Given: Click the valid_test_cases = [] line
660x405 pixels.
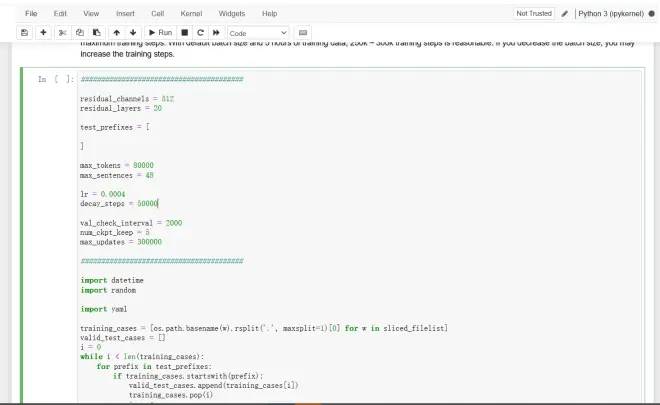Looking at the screenshot, I should (123, 338).
